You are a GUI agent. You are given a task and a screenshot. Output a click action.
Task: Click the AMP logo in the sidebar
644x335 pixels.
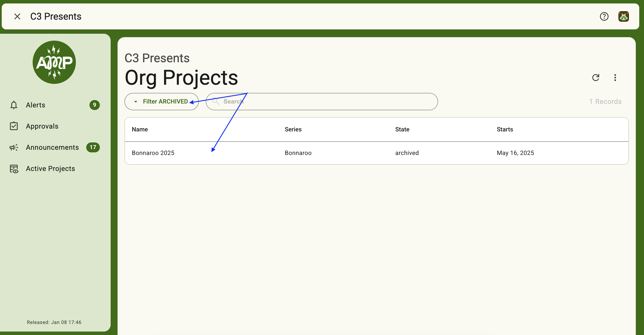[54, 62]
